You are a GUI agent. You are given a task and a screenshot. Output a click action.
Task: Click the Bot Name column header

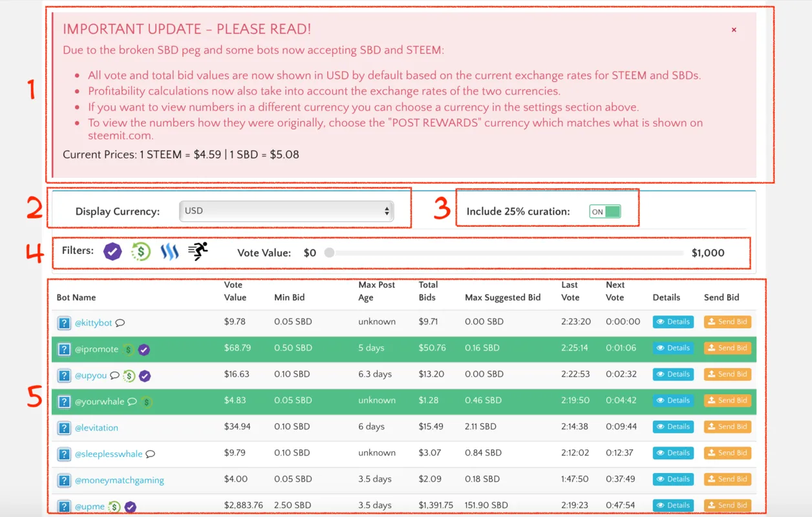[x=76, y=298]
